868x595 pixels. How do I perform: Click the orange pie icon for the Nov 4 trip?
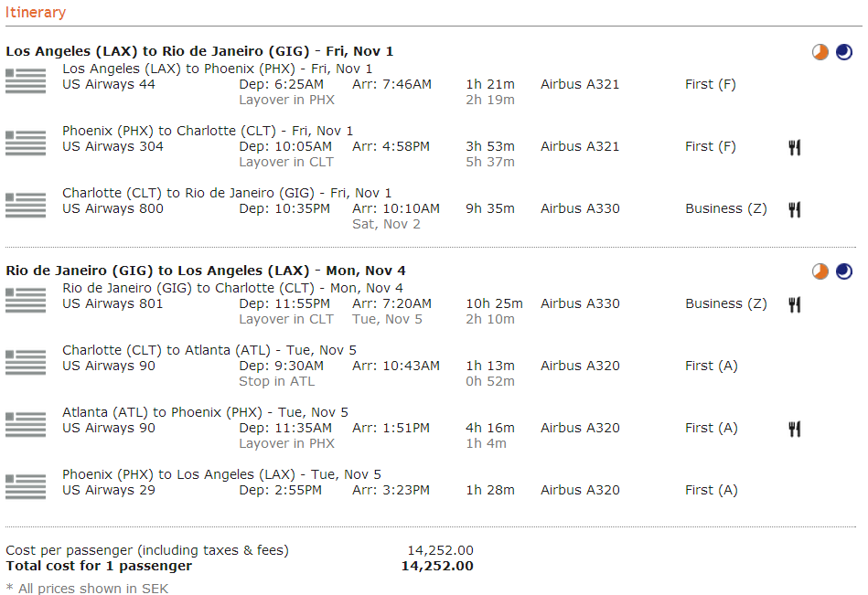pos(820,271)
